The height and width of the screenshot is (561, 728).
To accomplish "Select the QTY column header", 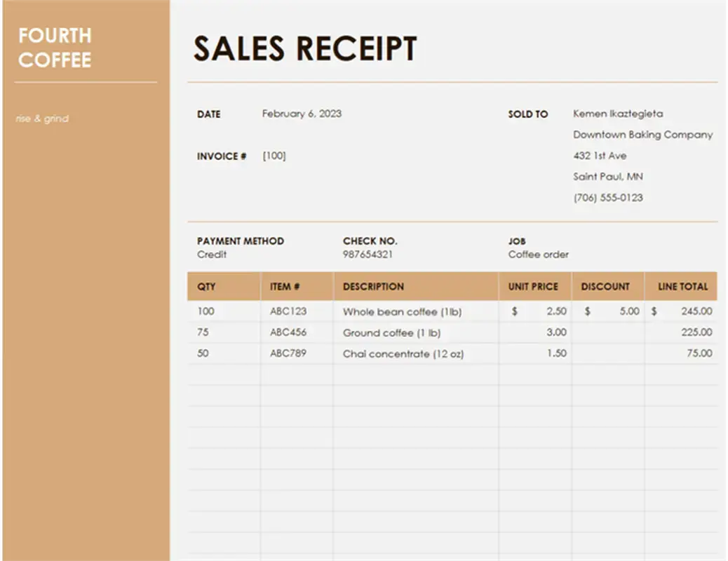I will coord(205,286).
